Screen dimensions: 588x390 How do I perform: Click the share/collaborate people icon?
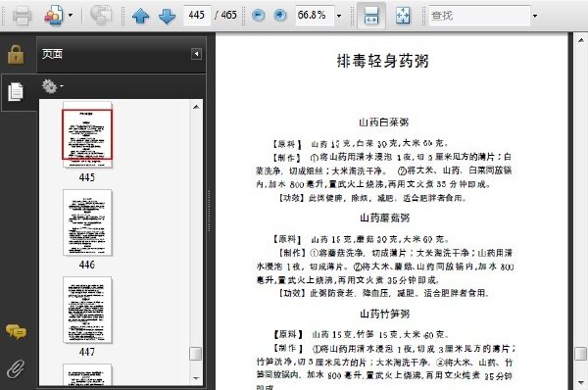53,16
